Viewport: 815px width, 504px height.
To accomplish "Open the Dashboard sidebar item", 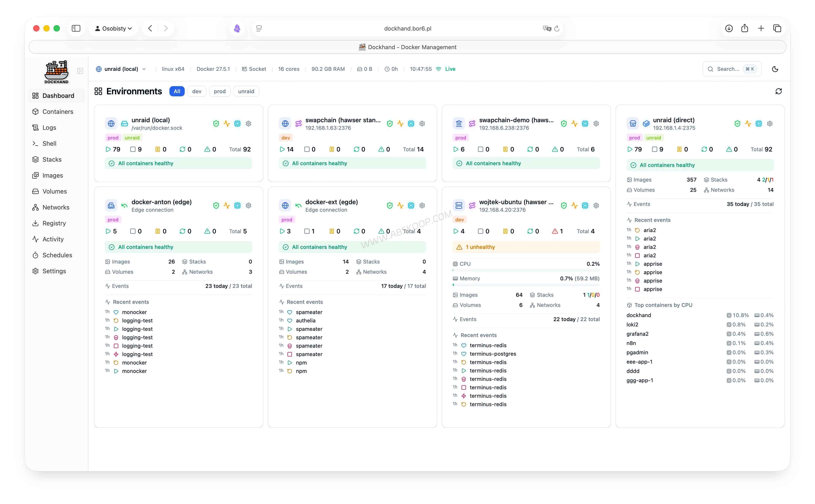I will point(56,96).
